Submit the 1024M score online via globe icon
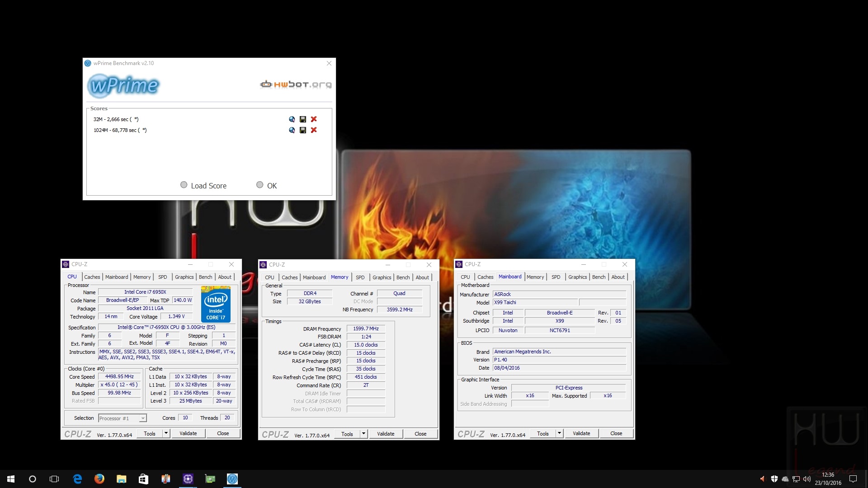 click(292, 130)
